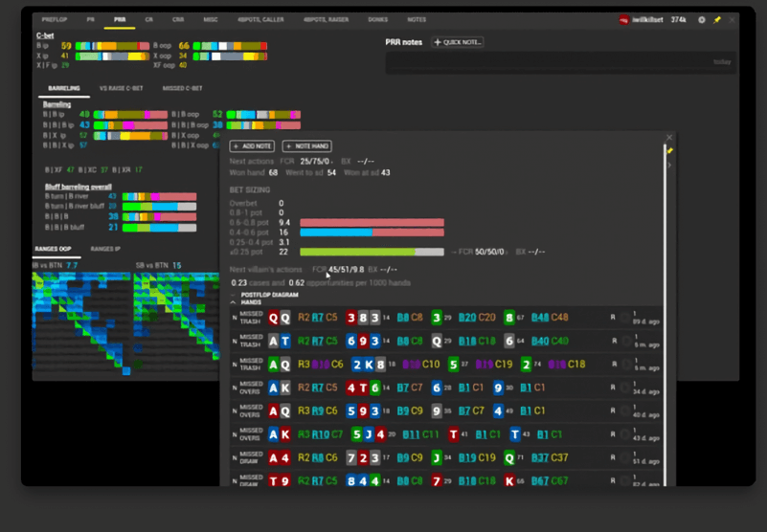This screenshot has width=767, height=532.
Task: Click the BB vs BTN range grid
Action: click(81, 322)
